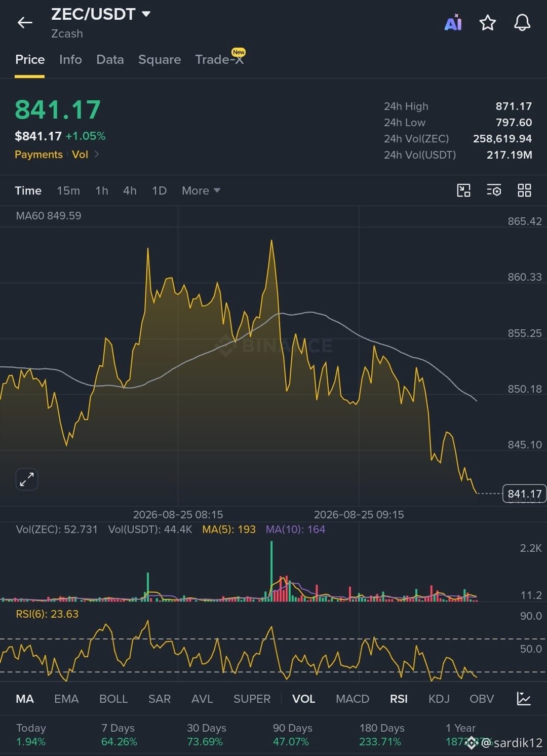Viewport: 547px width, 756px height.
Task: Tap the RSI(6): 23.63 legend
Action: [x=47, y=614]
